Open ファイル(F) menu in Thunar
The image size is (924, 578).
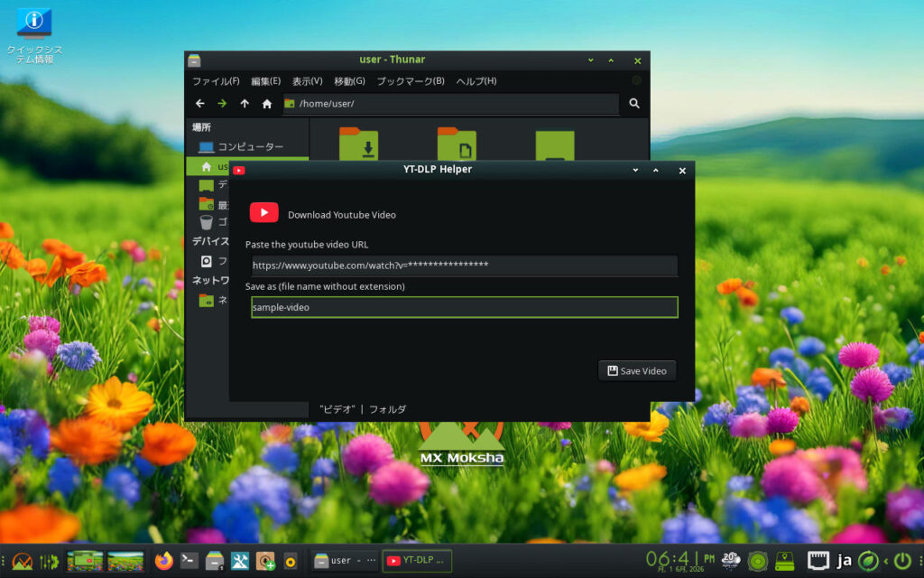tap(216, 80)
